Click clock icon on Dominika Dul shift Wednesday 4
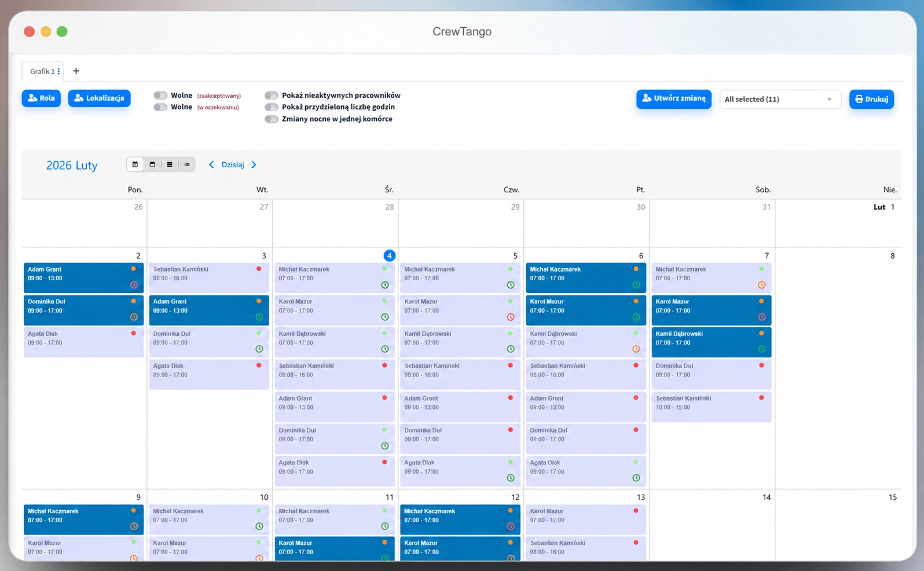This screenshot has height=571, width=924. point(385,446)
